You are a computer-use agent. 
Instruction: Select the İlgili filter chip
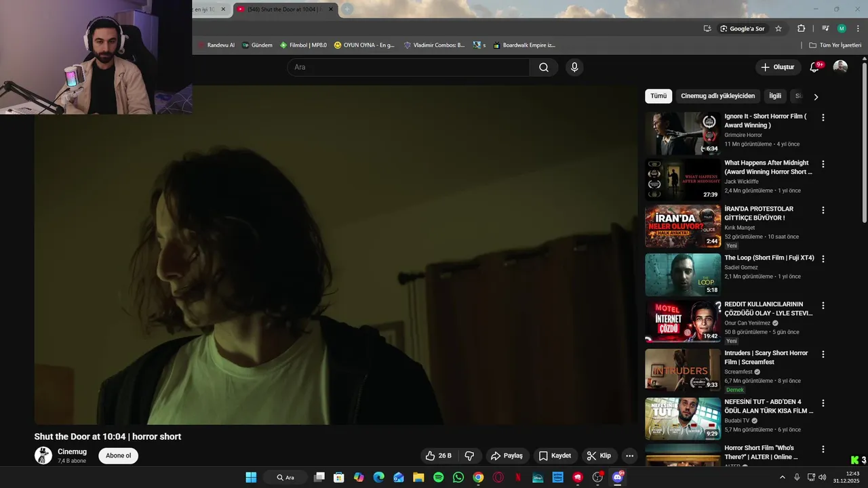[x=775, y=96]
